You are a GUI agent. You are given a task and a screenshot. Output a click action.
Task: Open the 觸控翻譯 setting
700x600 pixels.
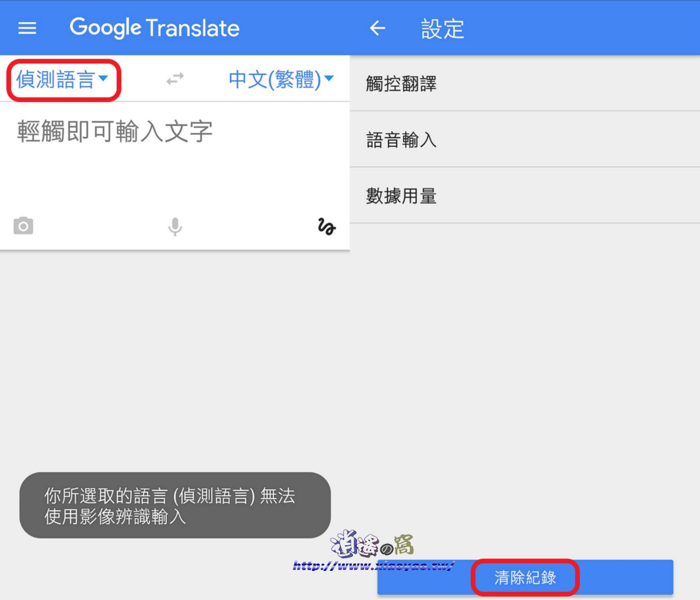[x=525, y=83]
